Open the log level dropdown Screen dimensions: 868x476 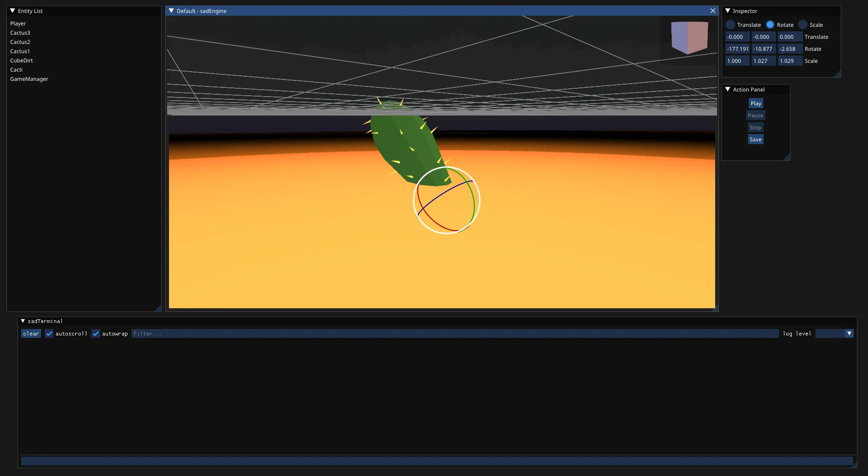pyautogui.click(x=849, y=334)
